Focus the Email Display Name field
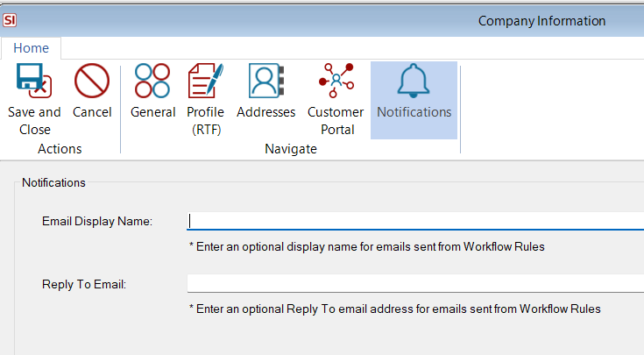 coord(415,221)
